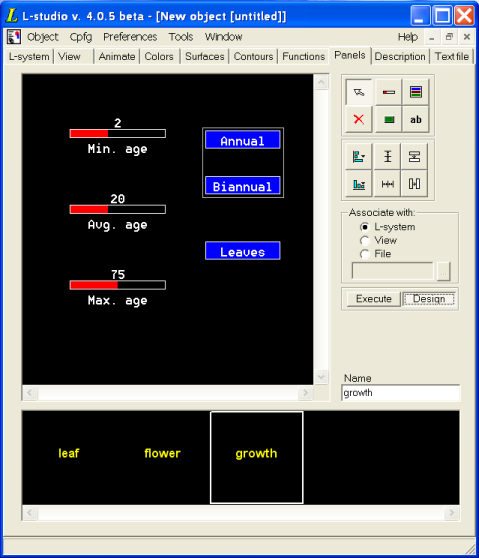Screen dimensions: 479x558
Task: Click the file browse '...' button
Action: pos(443,272)
